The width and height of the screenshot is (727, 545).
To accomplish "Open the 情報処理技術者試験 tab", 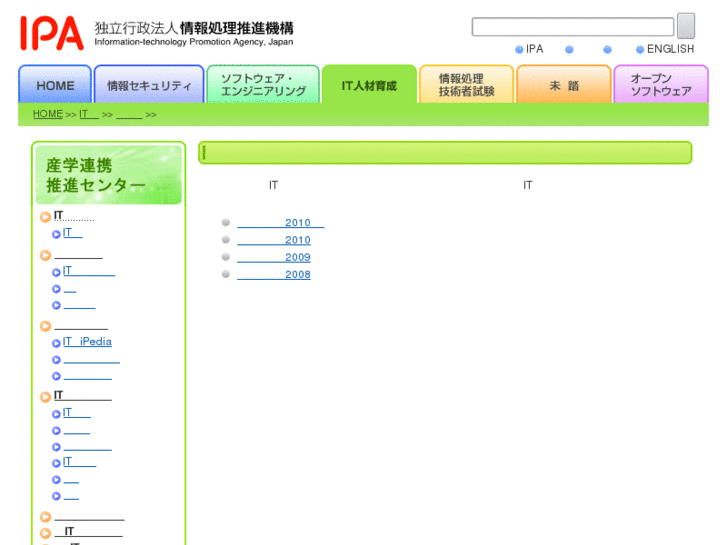I will pyautogui.click(x=466, y=84).
